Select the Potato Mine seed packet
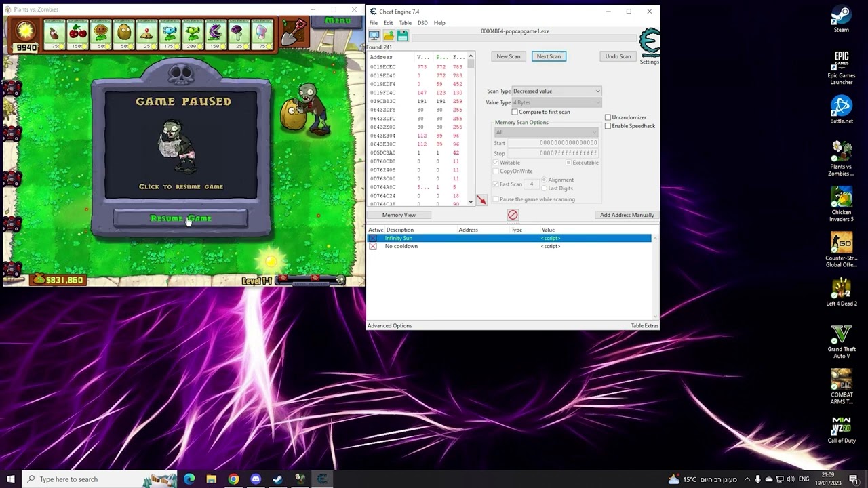Viewport: 868px width, 488px height. click(x=146, y=35)
